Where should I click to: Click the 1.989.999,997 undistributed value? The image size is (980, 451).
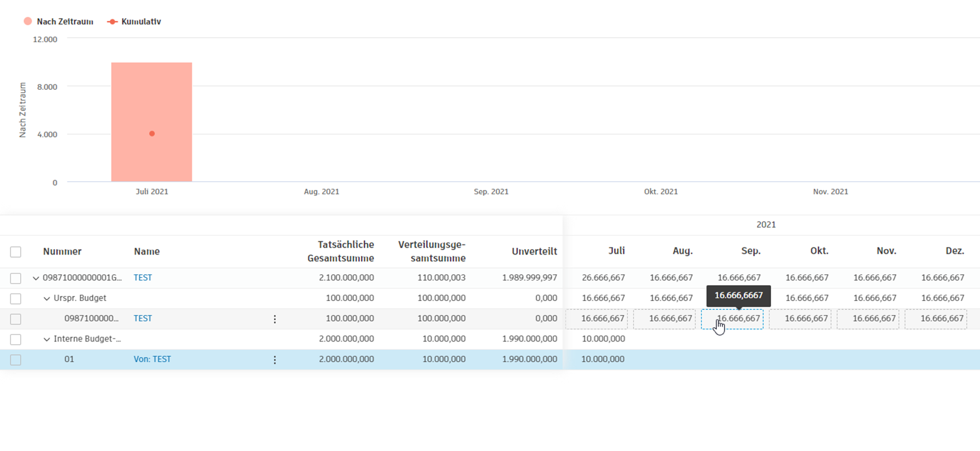[x=530, y=277]
